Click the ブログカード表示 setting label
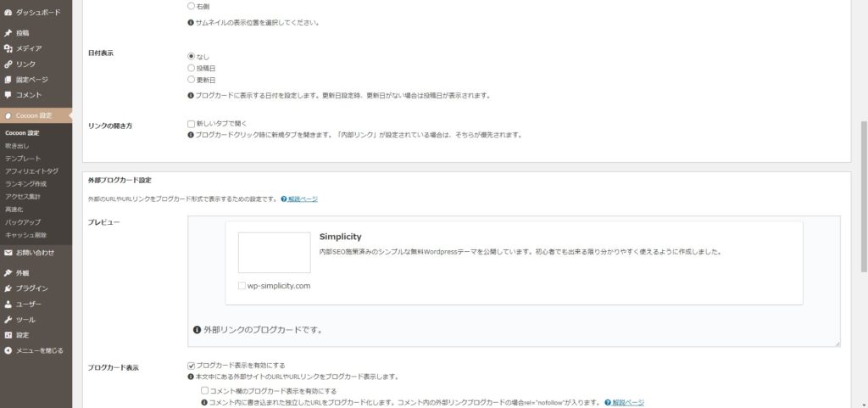This screenshot has height=408, width=868. [114, 367]
